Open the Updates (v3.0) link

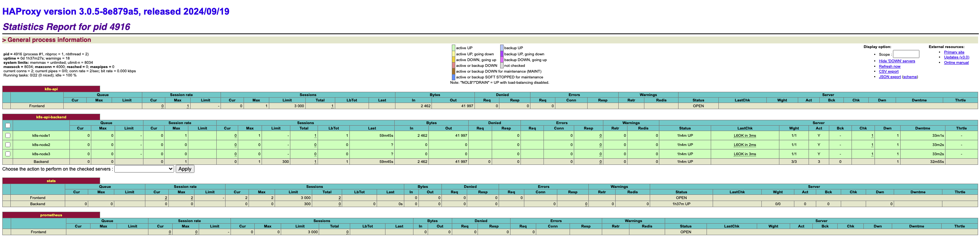[957, 57]
